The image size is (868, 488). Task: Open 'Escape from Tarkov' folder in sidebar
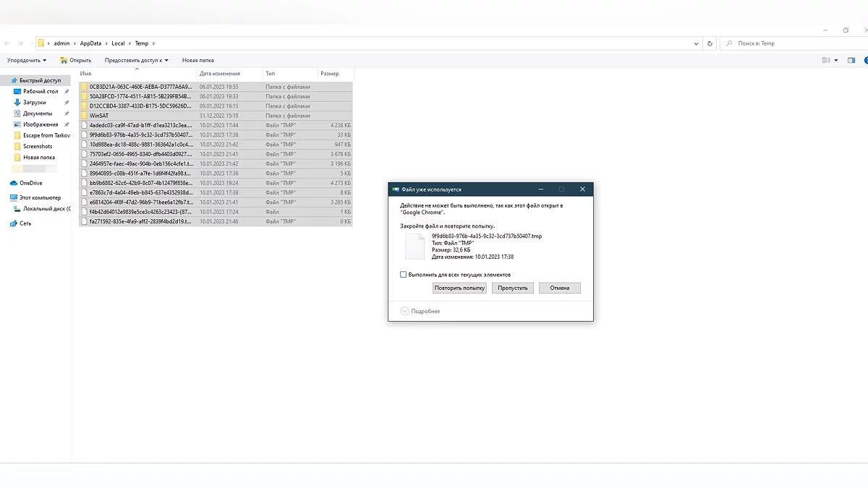42,135
